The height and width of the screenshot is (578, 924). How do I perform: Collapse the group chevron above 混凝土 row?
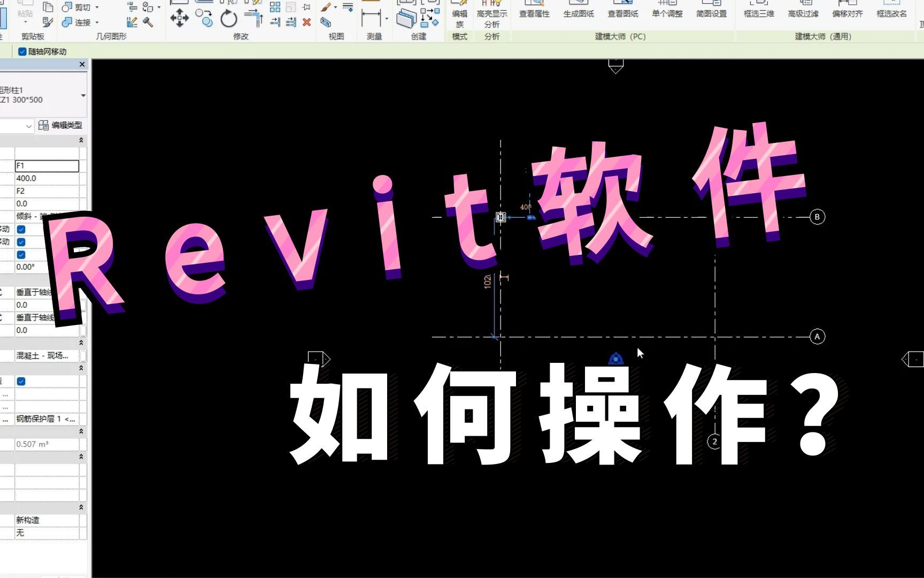pos(81,343)
